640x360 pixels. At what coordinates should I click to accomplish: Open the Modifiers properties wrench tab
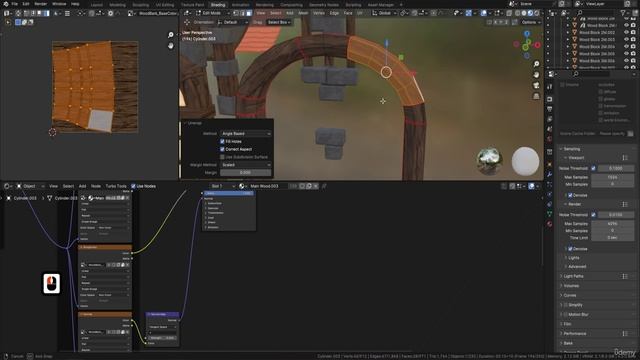point(550,174)
